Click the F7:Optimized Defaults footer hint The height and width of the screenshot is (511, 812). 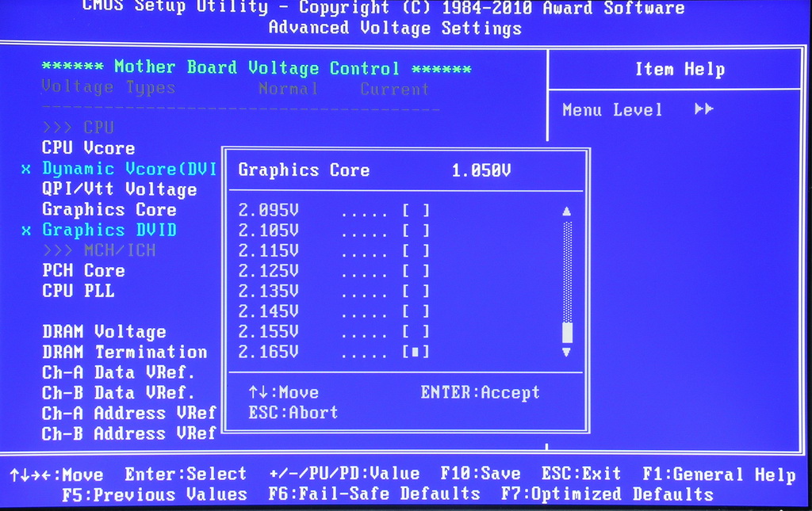(607, 494)
